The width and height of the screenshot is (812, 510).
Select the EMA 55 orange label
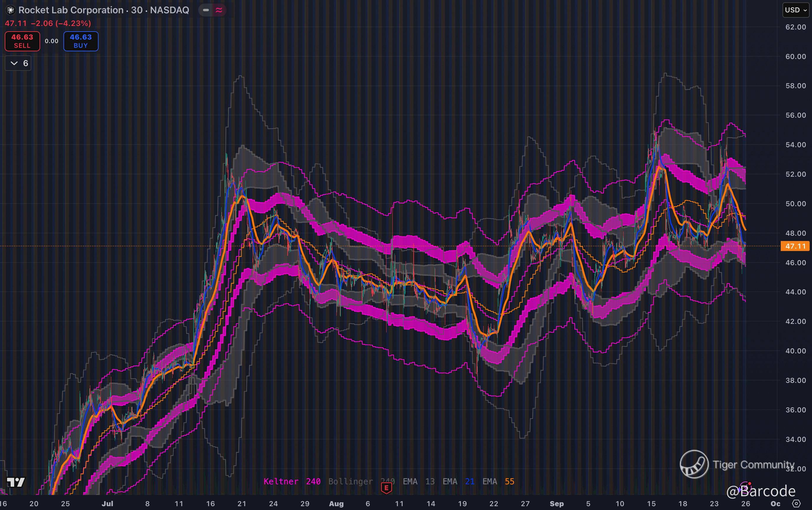point(498,481)
